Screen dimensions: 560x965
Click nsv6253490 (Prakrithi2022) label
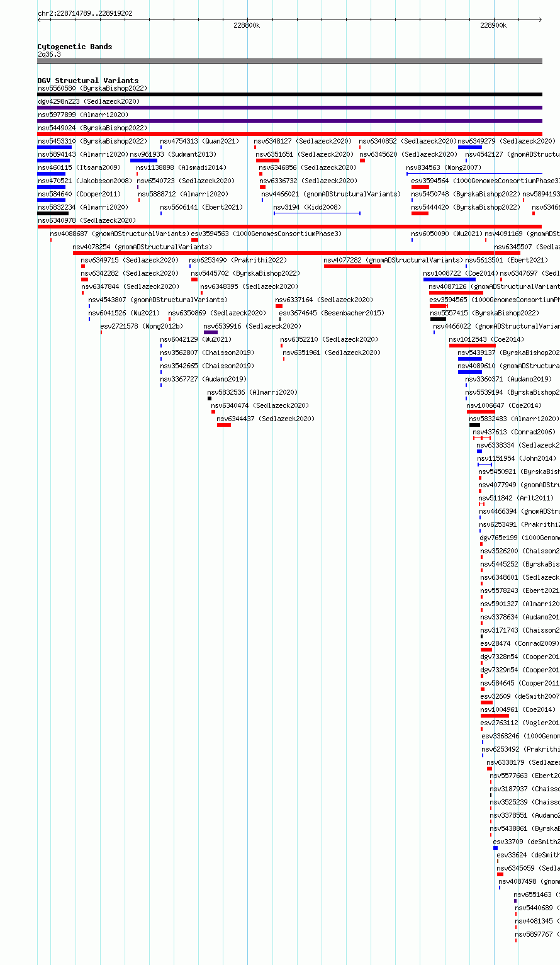pos(238,260)
